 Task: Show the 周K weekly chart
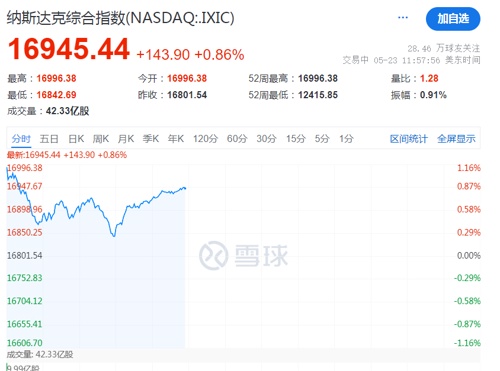(x=101, y=139)
